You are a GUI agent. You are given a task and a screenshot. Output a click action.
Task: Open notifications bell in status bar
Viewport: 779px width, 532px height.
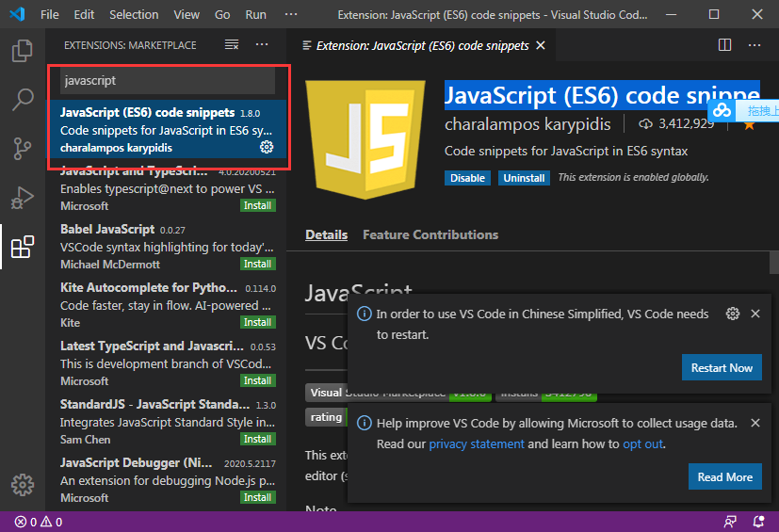(x=758, y=522)
